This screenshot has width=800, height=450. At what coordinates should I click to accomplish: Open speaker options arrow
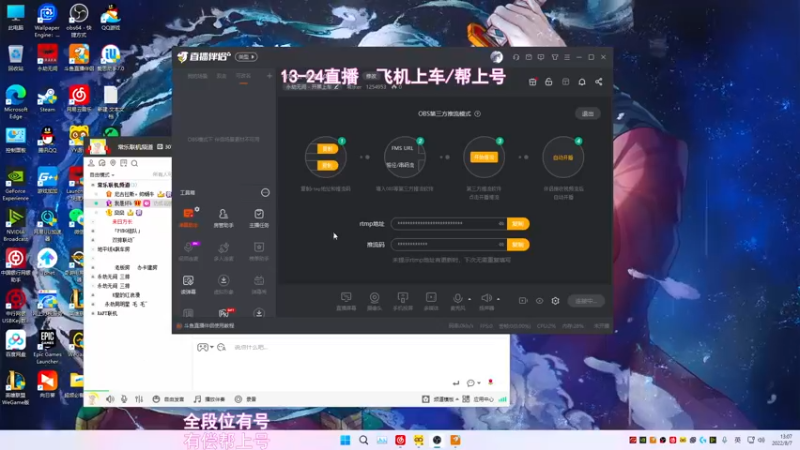point(498,299)
